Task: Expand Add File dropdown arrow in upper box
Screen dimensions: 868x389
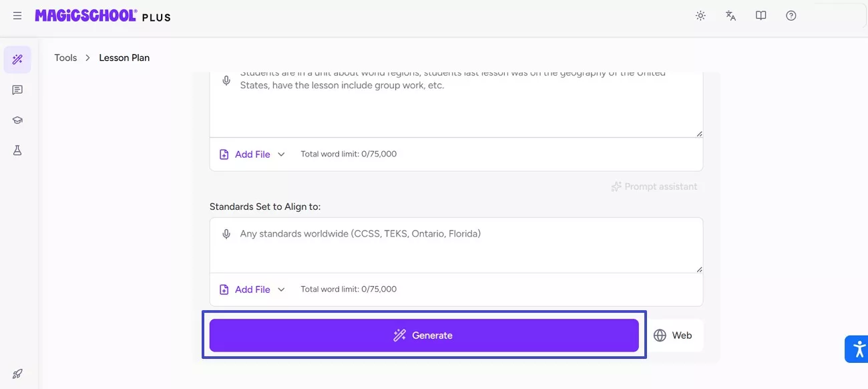Action: click(281, 154)
